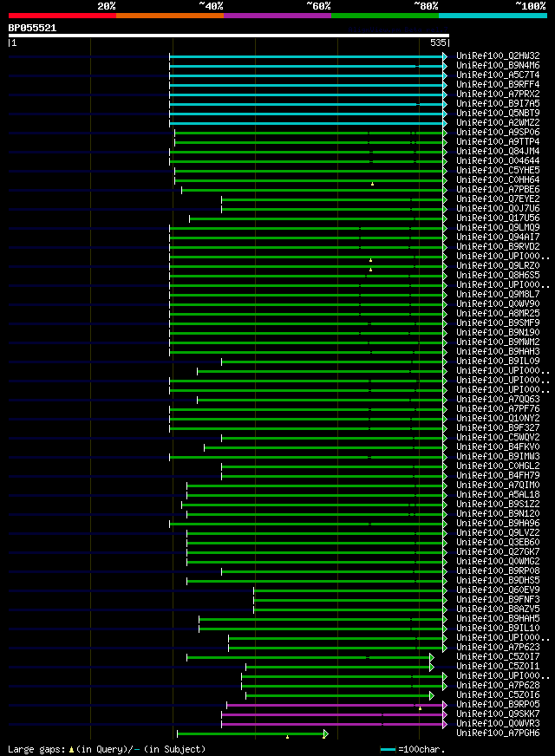The width and height of the screenshot is (555, 756).
Task: Click the BP055521 query name
Action: point(32,28)
